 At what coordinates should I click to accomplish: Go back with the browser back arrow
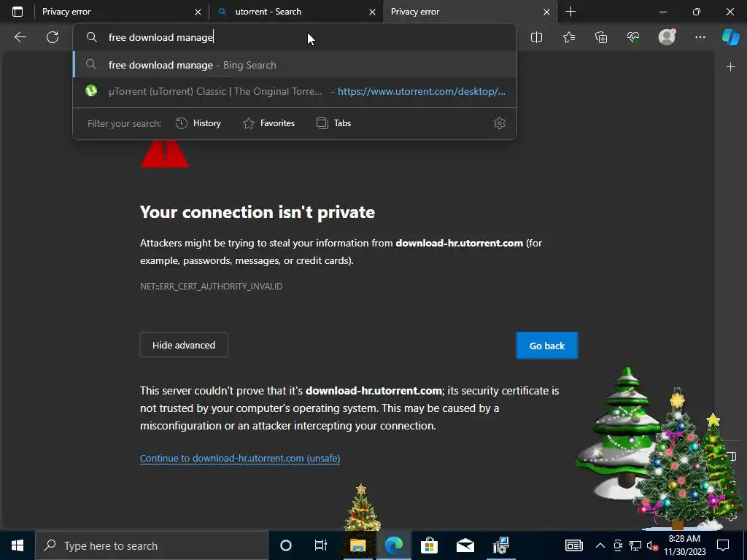[x=20, y=37]
